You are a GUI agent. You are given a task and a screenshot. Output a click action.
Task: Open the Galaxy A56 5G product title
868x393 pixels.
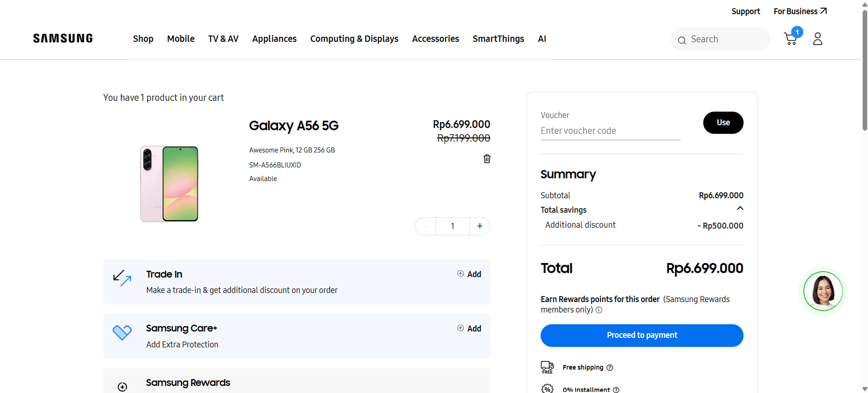293,126
